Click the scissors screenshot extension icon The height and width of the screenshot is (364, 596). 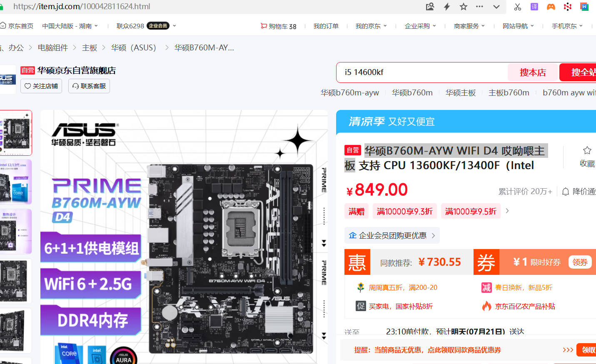pyautogui.click(x=517, y=7)
